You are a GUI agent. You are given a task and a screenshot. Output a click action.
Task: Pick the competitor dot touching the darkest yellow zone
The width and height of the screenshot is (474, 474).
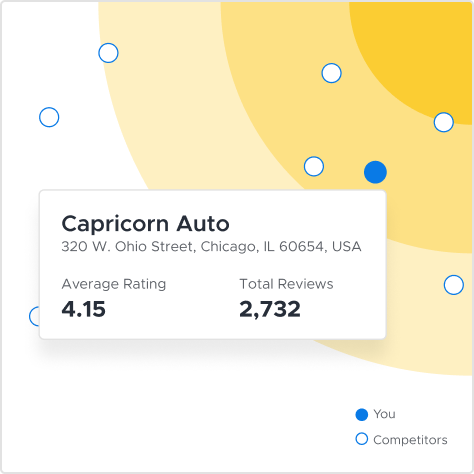444,122
